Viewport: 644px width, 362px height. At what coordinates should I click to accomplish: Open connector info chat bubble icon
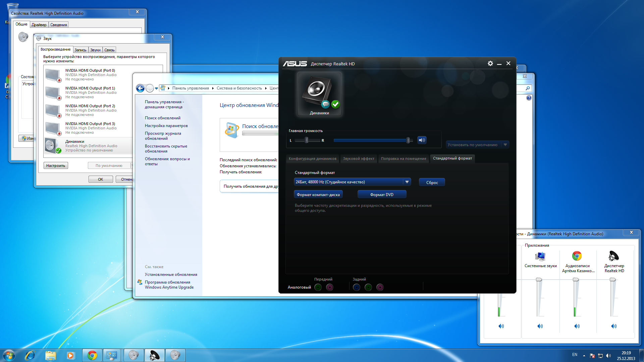tap(325, 104)
